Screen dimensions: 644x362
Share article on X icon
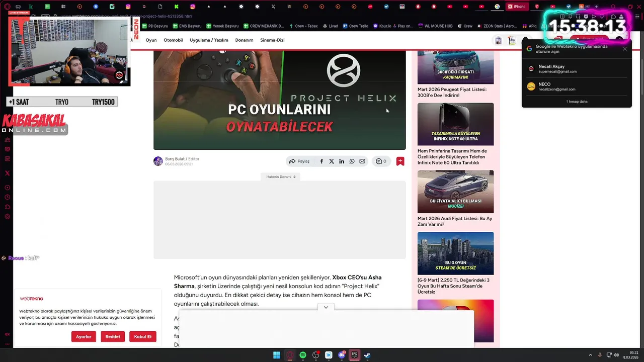tap(332, 161)
